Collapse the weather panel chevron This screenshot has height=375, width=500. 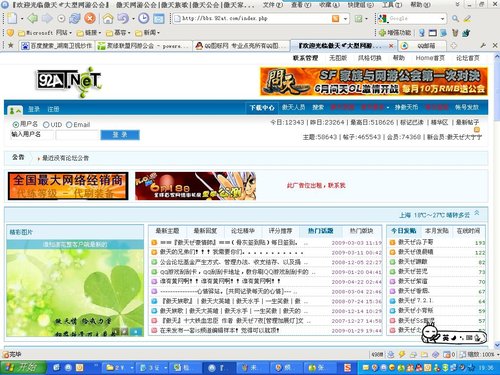pos(477,213)
